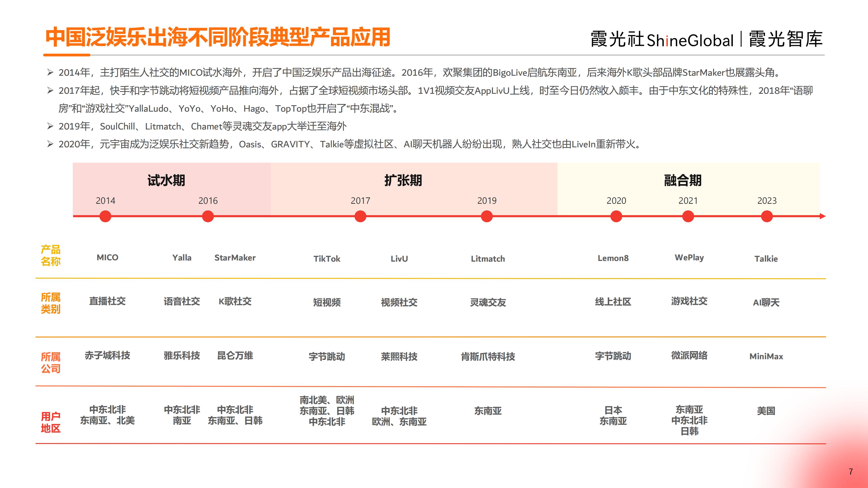The height and width of the screenshot is (488, 868).
Task: Click the 2023 timeline dot
Action: pyautogui.click(x=767, y=216)
